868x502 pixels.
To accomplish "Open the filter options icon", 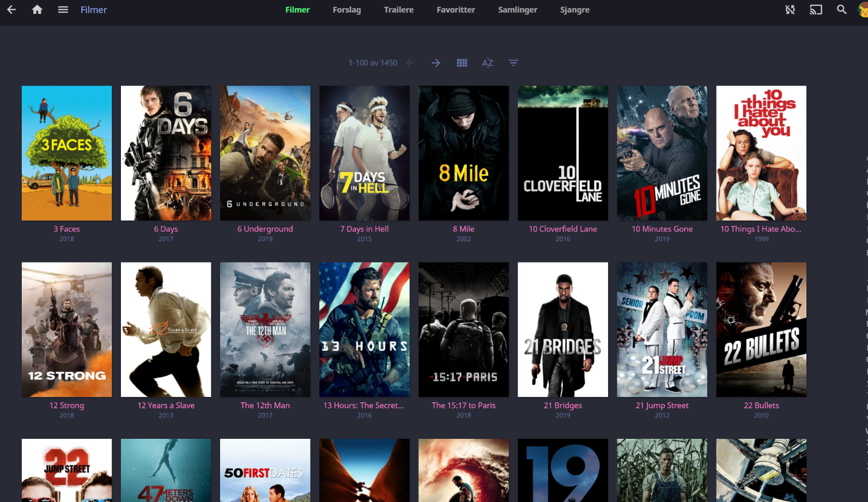I will tap(513, 63).
